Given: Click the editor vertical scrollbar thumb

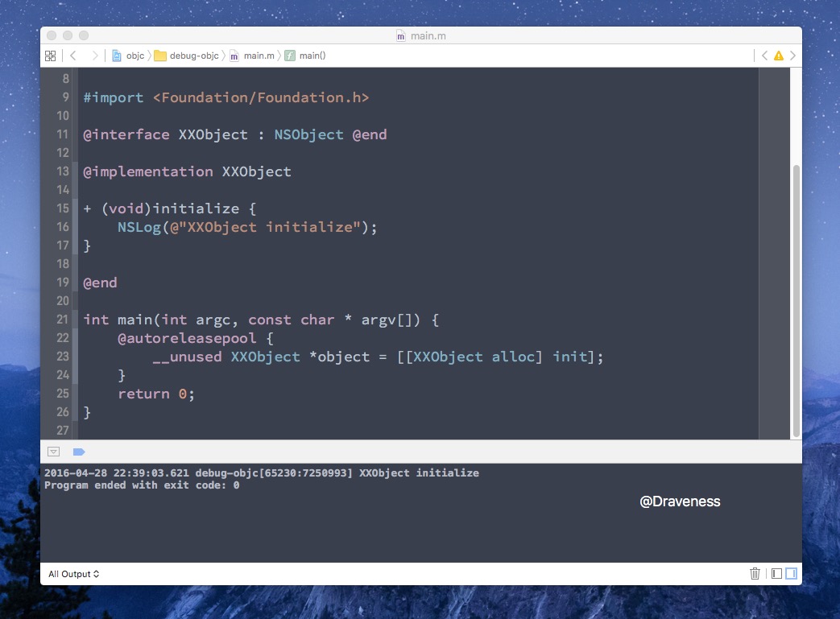Looking at the screenshot, I should coord(796,301).
